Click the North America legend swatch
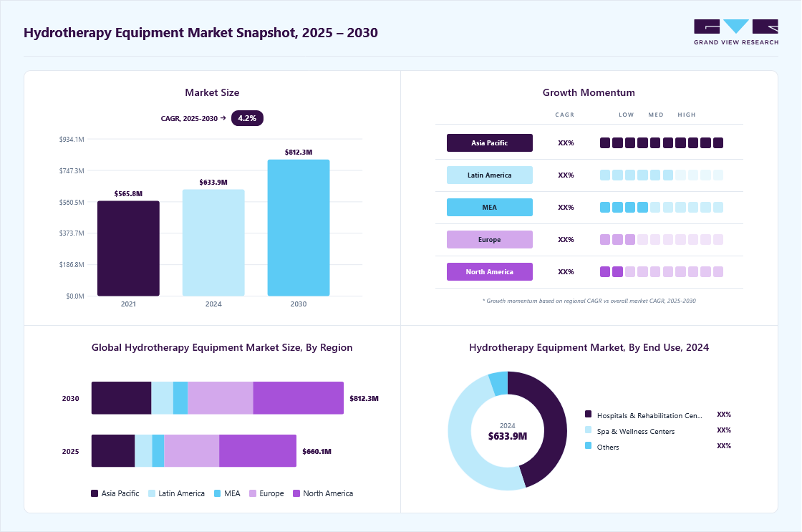802x532 pixels. [296, 493]
